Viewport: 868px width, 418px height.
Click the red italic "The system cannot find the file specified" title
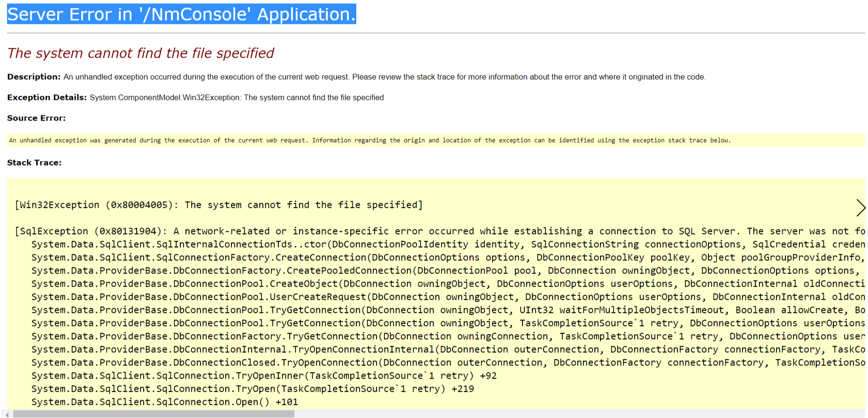coord(141,53)
